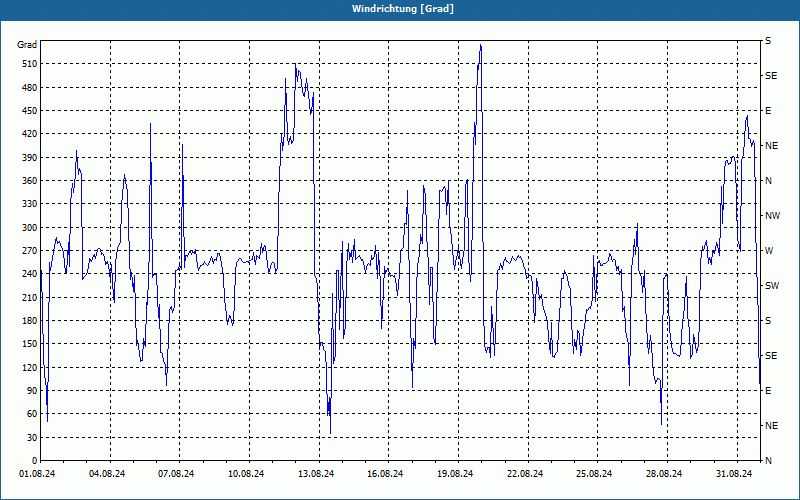Click the date label 19.08.24
The height and width of the screenshot is (500, 800).
(x=455, y=474)
